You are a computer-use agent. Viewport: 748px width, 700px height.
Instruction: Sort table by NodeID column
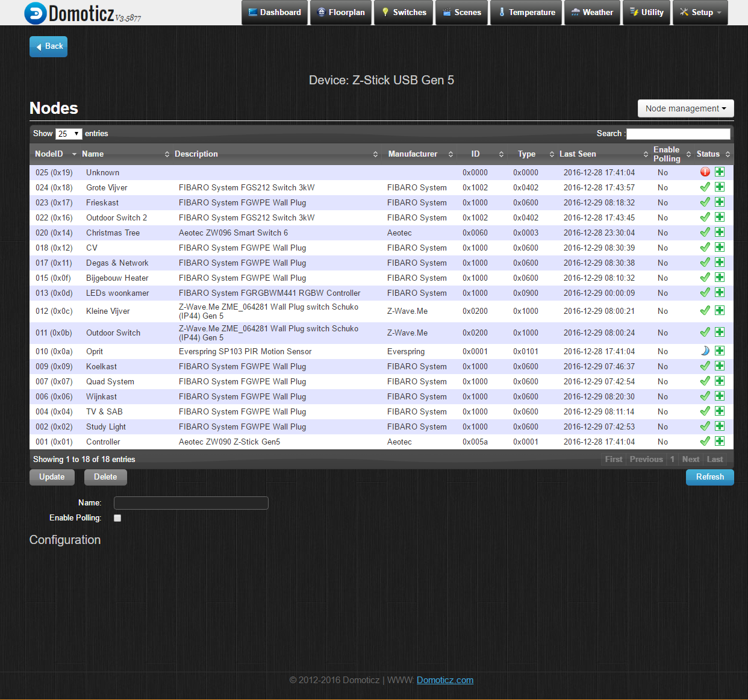coord(55,154)
